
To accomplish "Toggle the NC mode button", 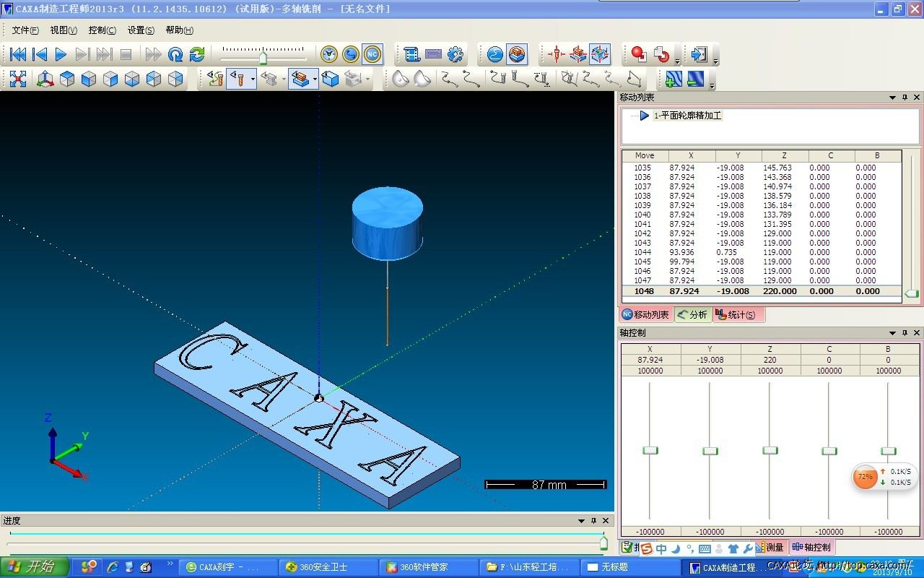I will (x=372, y=54).
